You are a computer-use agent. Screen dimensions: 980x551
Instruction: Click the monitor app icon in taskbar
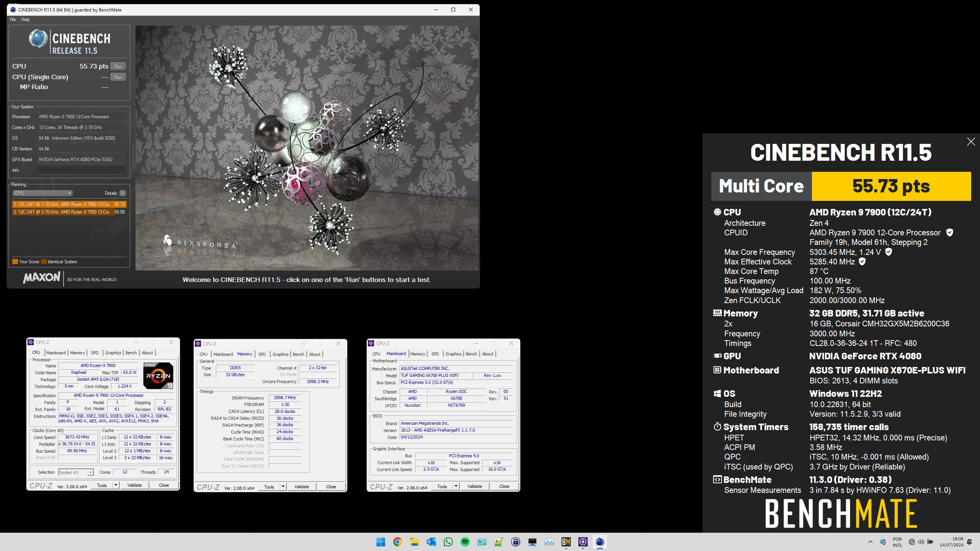click(x=532, y=542)
